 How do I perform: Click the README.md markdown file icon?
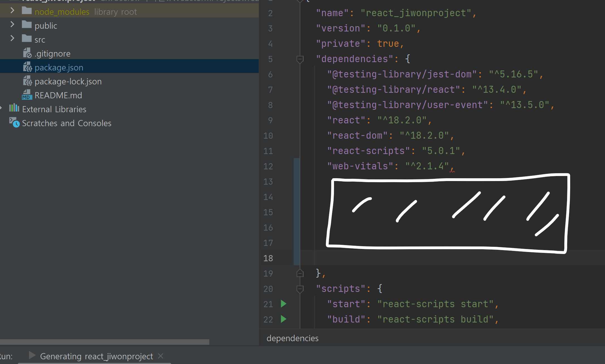(x=27, y=95)
